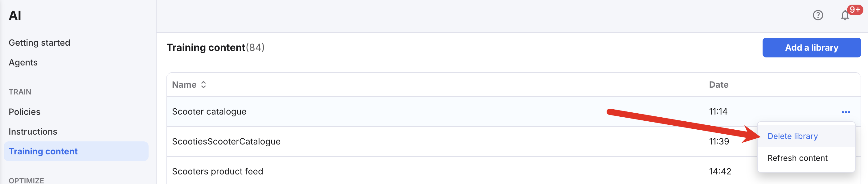The width and height of the screenshot is (868, 184).
Task: Click the sort arrows next to Name
Action: (203, 85)
